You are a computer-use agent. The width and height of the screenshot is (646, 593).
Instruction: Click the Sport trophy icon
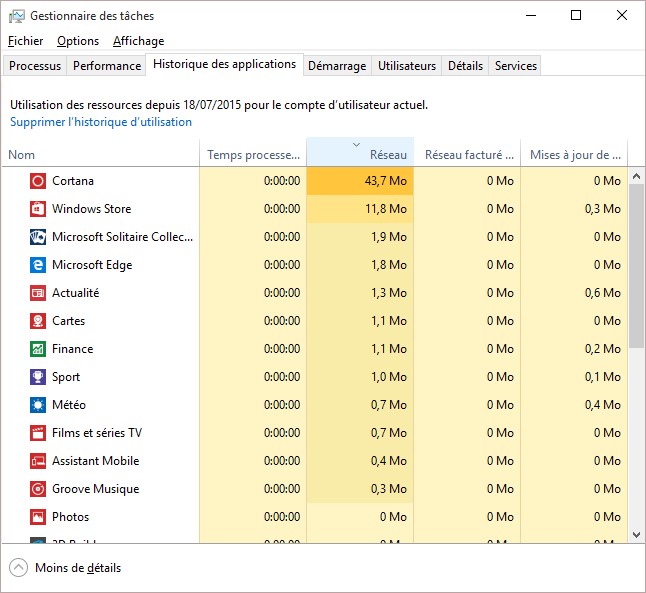click(37, 377)
